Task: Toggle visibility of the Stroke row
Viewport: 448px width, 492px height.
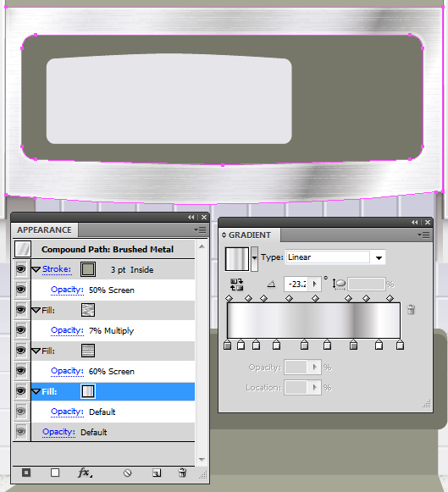Action: (x=20, y=269)
